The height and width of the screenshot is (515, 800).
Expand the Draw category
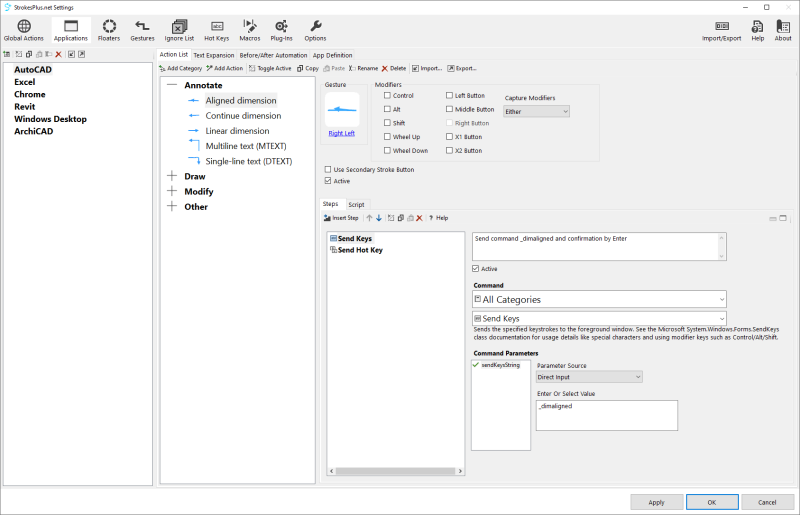point(172,176)
